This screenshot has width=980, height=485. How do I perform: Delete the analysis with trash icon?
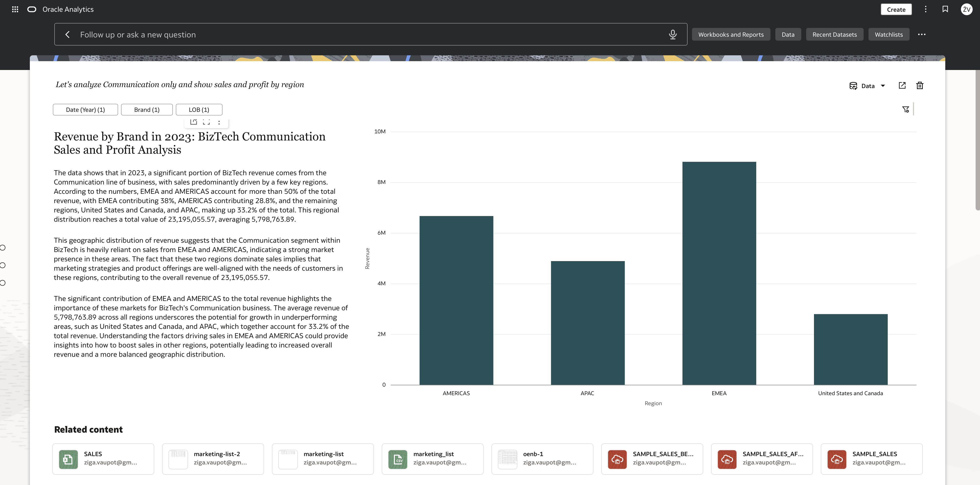click(920, 86)
